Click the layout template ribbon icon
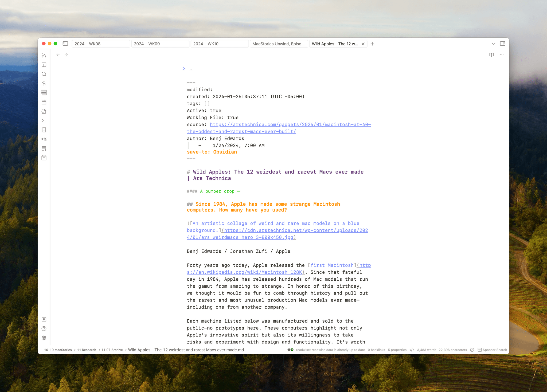 coord(44,65)
